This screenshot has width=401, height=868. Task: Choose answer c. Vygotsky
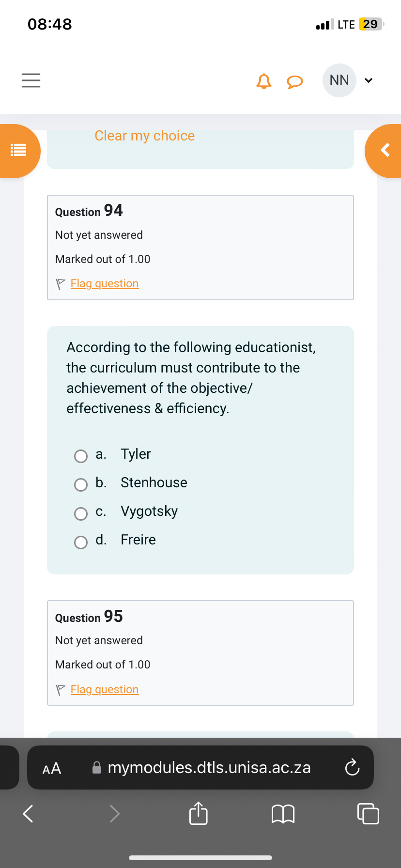pyautogui.click(x=81, y=513)
